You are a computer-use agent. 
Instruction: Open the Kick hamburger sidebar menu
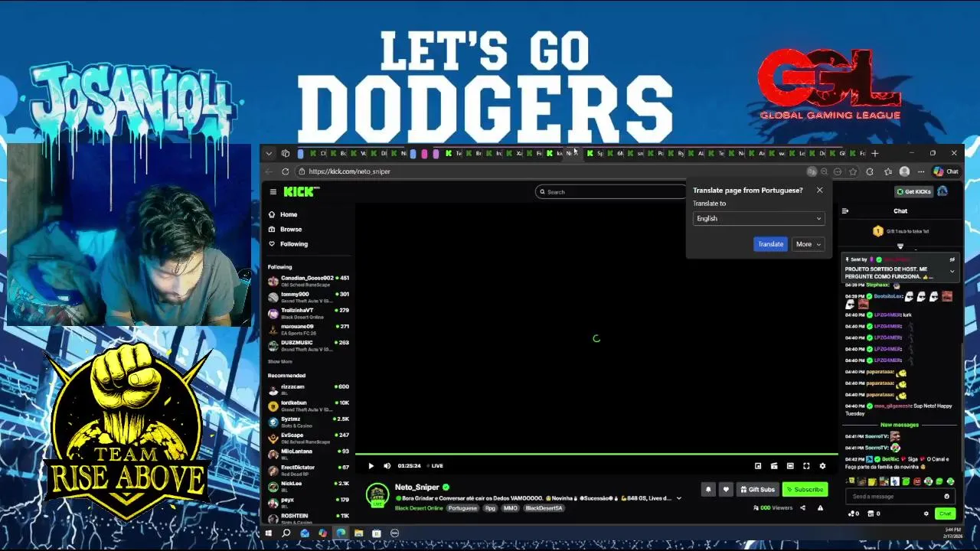(273, 192)
